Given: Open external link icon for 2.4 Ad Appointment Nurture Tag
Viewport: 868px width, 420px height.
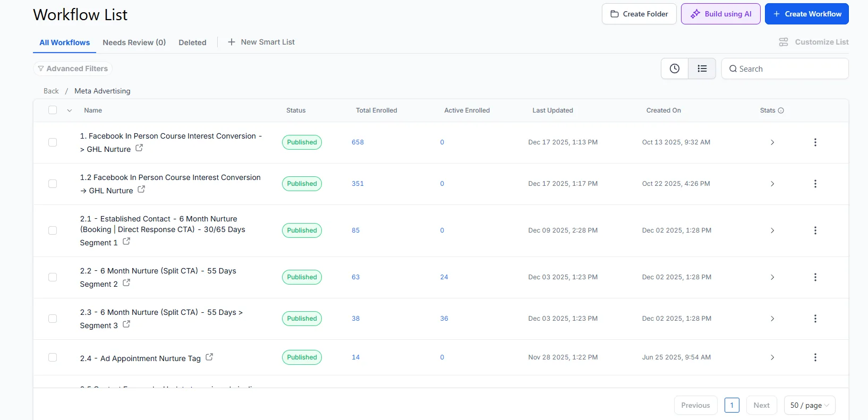Looking at the screenshot, I should tap(209, 357).
